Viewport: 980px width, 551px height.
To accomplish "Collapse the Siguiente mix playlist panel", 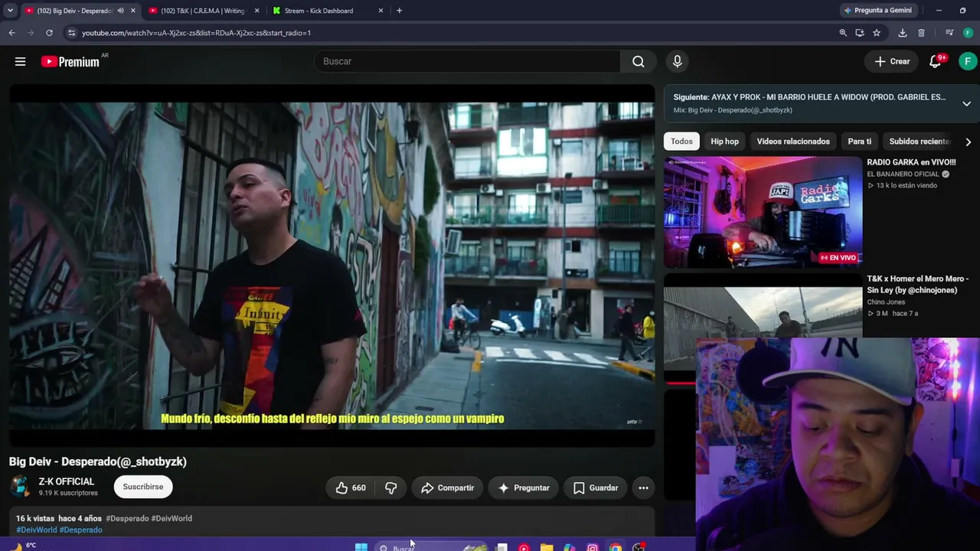I will pyautogui.click(x=966, y=103).
